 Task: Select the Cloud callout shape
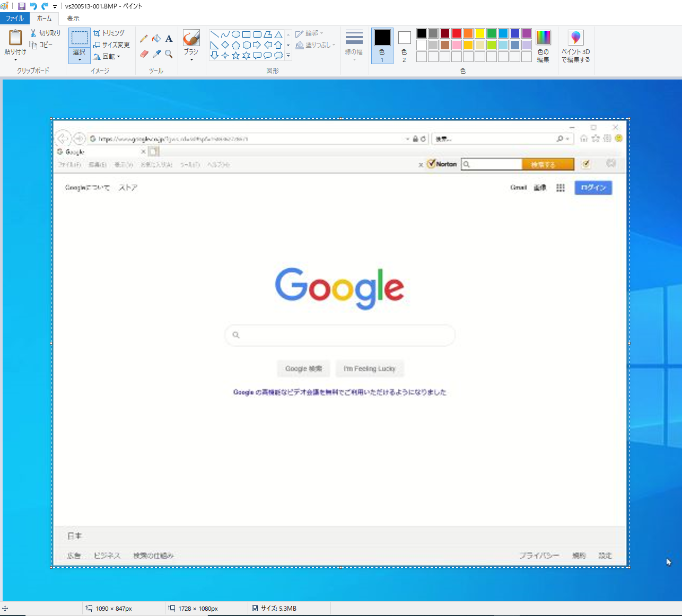(x=278, y=55)
